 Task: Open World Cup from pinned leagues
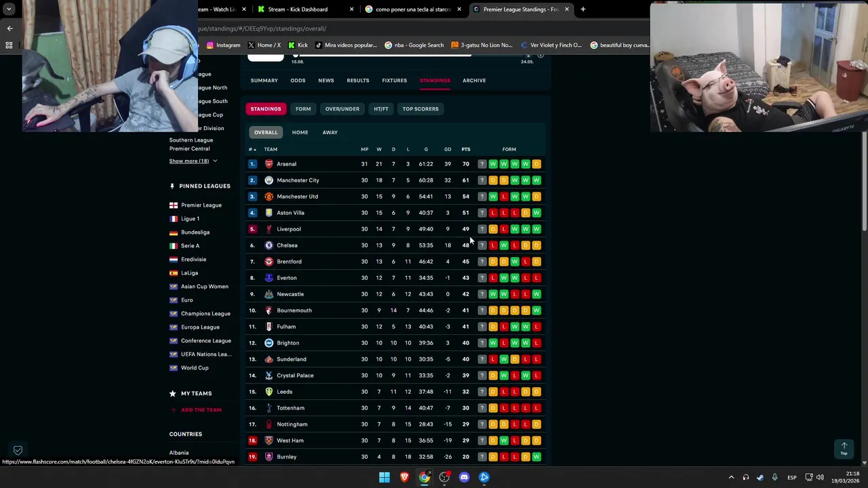tap(195, 368)
